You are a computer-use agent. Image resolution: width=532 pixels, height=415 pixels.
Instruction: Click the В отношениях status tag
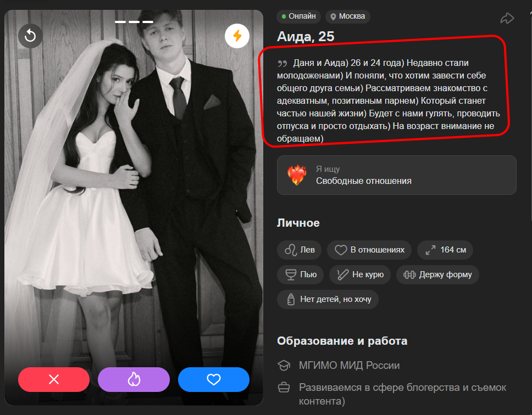coord(369,250)
